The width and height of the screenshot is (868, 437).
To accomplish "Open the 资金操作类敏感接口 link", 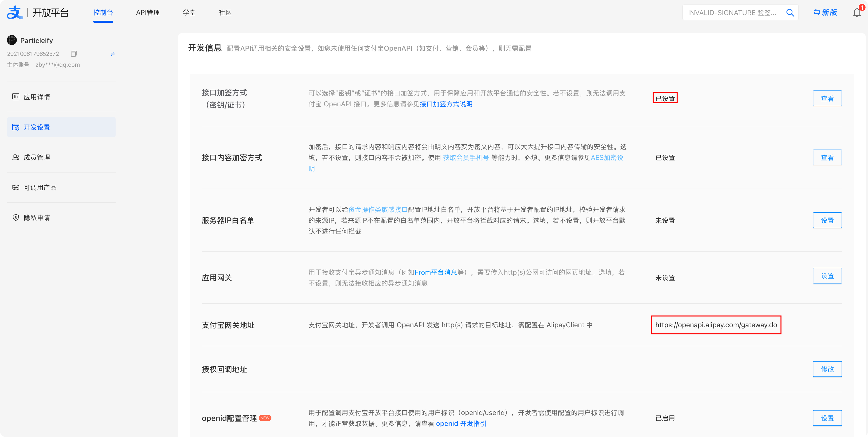I will click(x=378, y=209).
